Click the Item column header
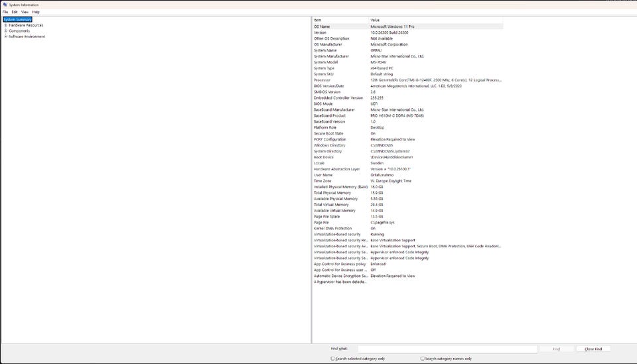Screen dimensions: 637x364 point(340,20)
